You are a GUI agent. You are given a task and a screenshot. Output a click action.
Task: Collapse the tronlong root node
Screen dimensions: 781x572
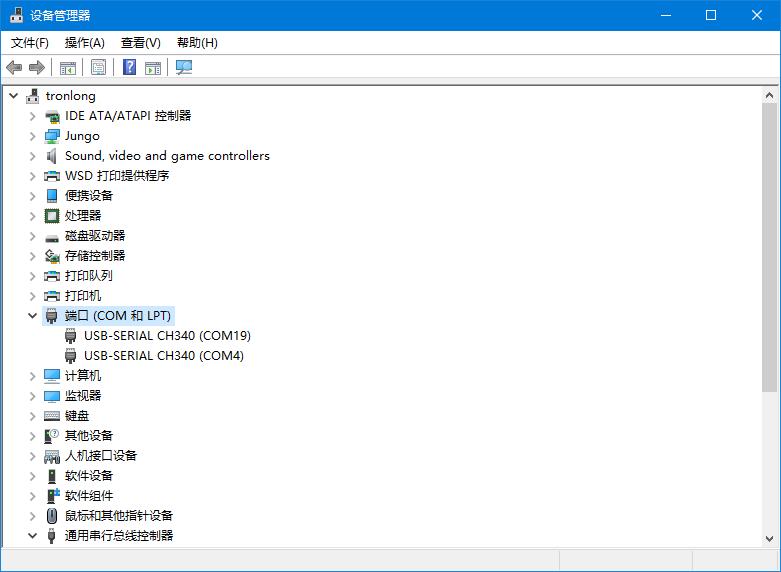click(14, 96)
